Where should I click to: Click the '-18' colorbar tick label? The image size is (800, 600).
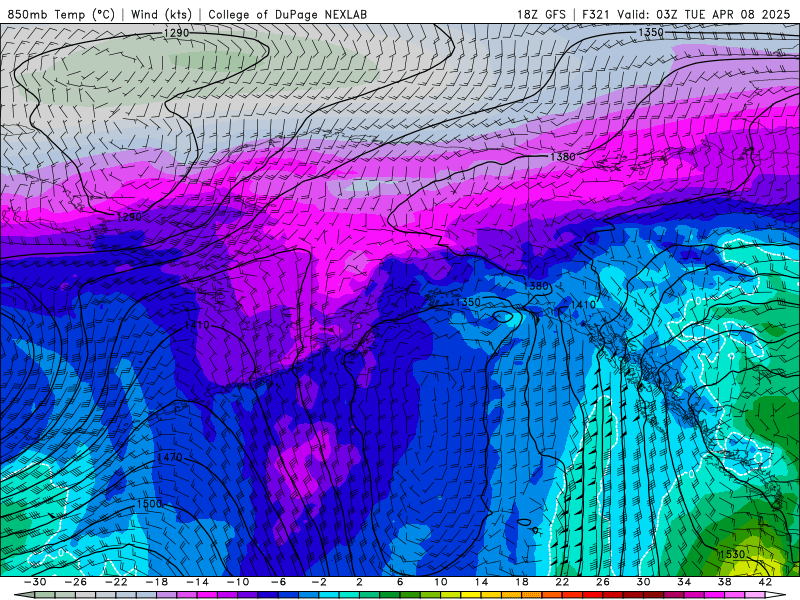click(x=157, y=582)
